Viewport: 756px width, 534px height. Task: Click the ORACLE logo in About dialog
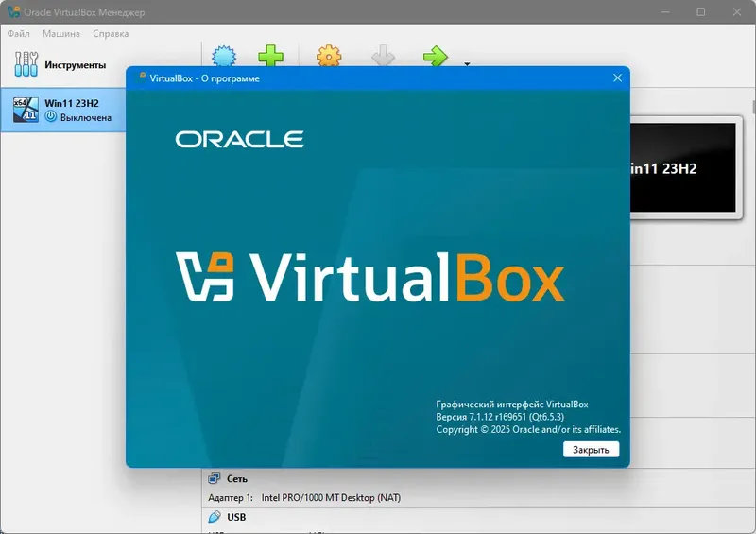[240, 140]
